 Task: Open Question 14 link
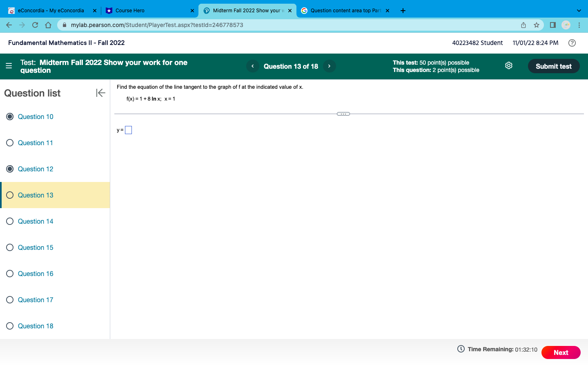coord(36,221)
